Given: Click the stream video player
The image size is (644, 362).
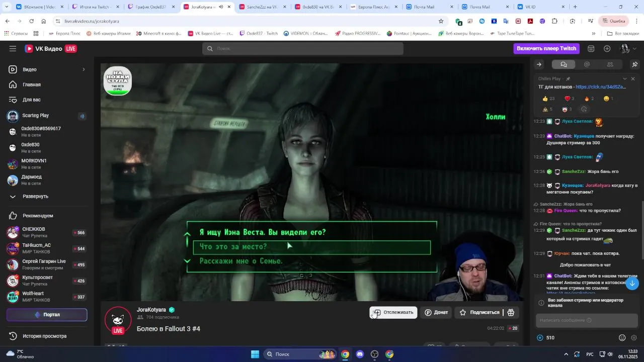Looking at the screenshot, I should point(312,182).
